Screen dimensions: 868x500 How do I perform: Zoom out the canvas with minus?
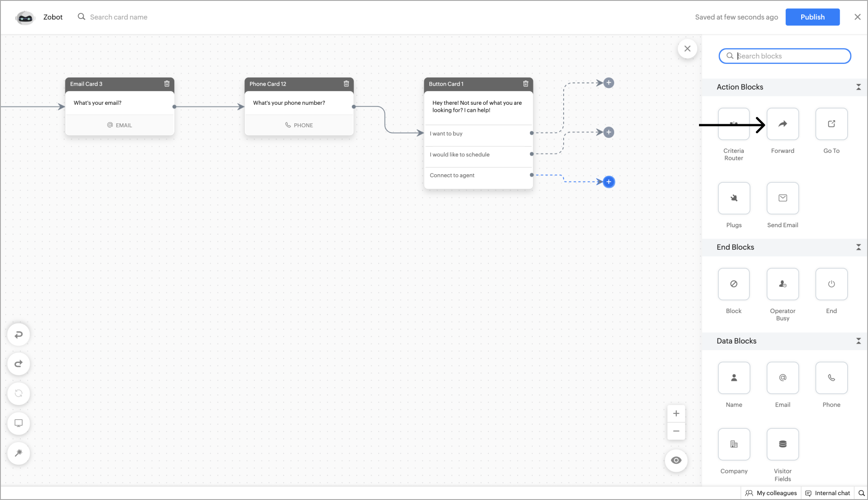(x=676, y=431)
